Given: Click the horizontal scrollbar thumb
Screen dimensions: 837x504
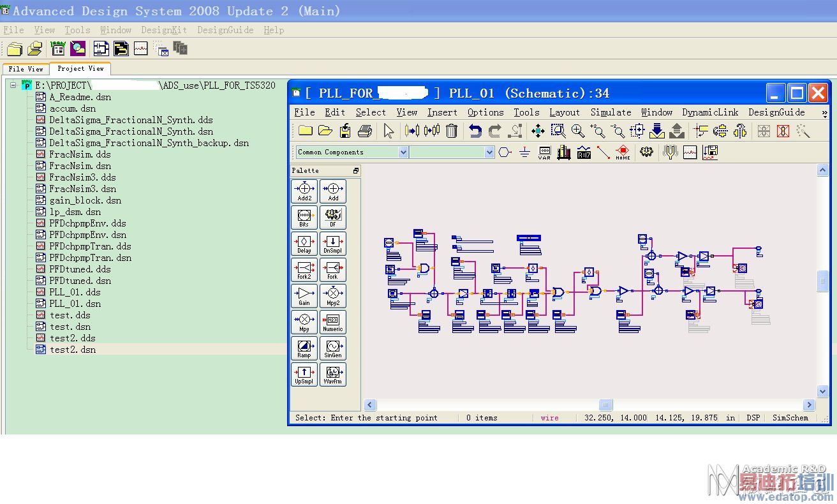Looking at the screenshot, I should [605, 404].
